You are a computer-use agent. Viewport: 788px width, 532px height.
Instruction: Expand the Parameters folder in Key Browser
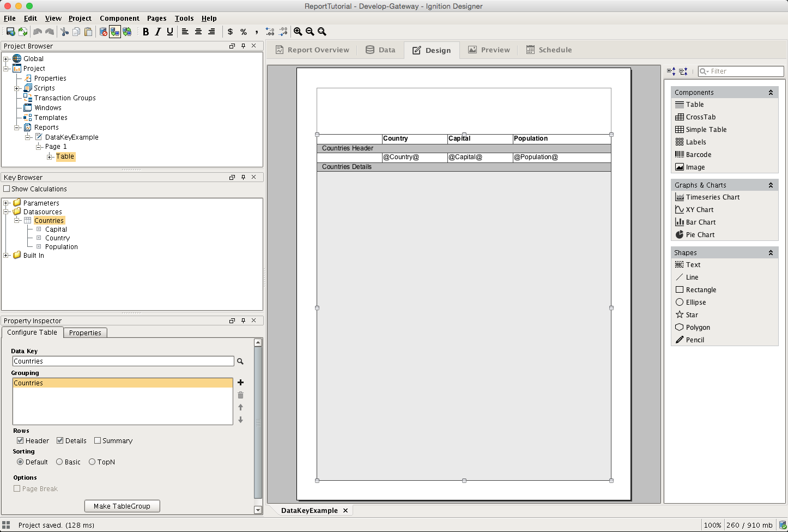point(7,202)
